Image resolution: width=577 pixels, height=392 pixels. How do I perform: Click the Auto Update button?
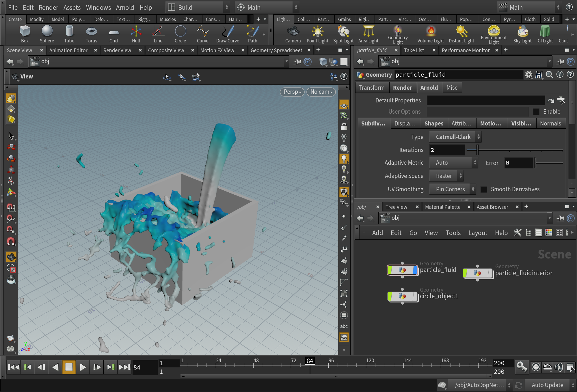click(x=547, y=385)
